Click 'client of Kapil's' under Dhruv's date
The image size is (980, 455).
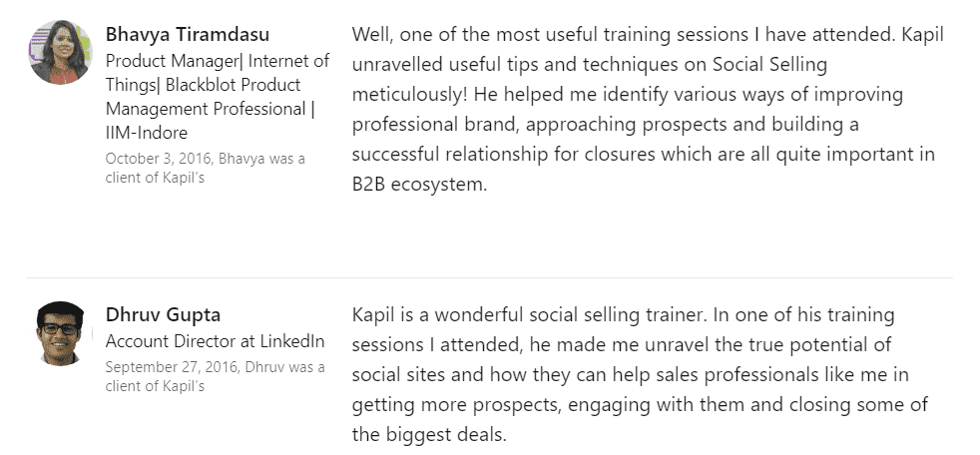pos(155,385)
